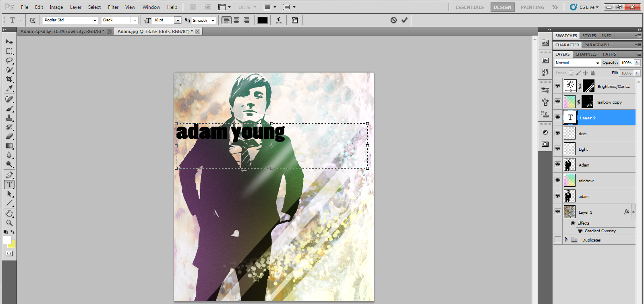The image size is (644, 304).
Task: Left align the text
Action: click(x=227, y=20)
